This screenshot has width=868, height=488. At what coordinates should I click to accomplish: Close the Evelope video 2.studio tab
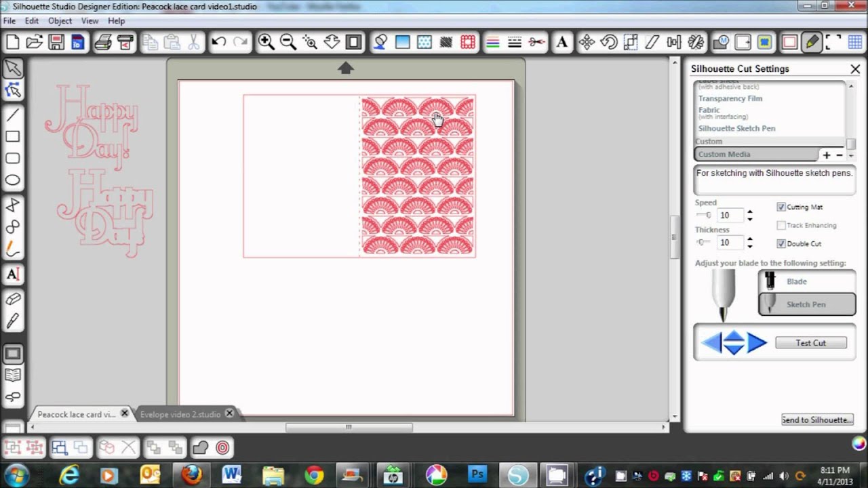[x=229, y=413]
